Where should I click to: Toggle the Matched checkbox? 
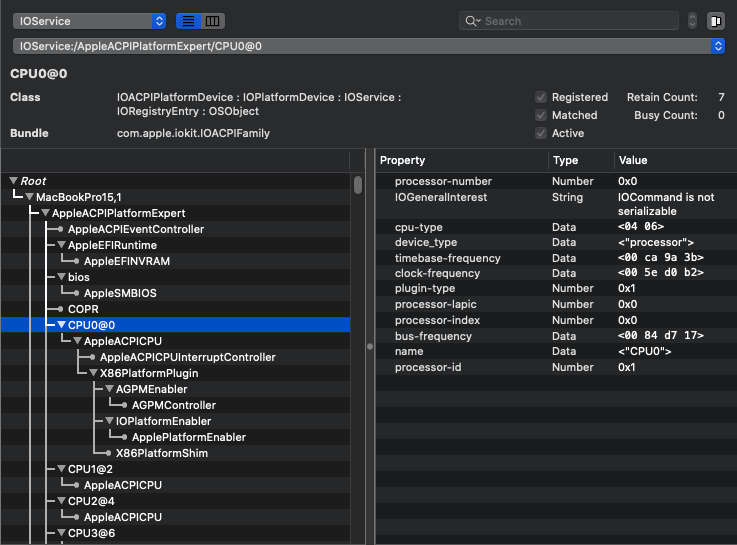[541, 115]
